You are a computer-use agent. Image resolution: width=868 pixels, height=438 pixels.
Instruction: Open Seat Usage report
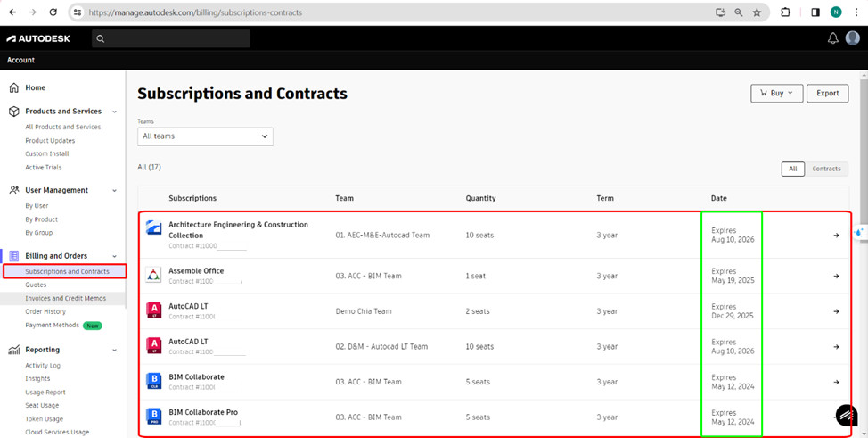(42, 405)
